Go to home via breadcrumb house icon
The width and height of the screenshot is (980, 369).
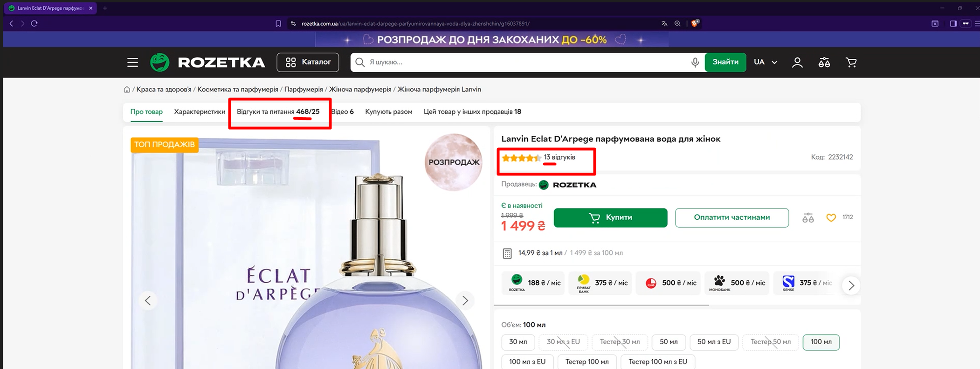[x=127, y=90]
